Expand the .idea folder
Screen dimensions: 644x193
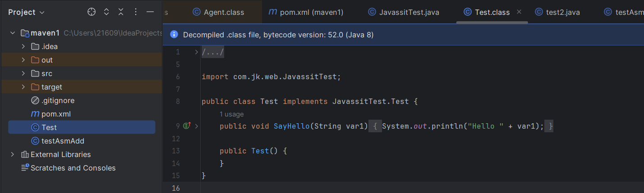coord(23,46)
